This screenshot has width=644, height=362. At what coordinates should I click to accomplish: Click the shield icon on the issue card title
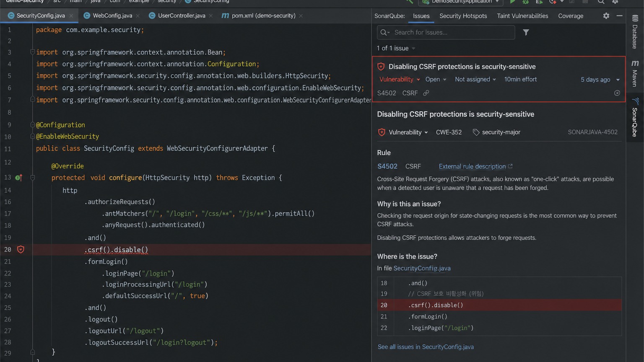381,67
